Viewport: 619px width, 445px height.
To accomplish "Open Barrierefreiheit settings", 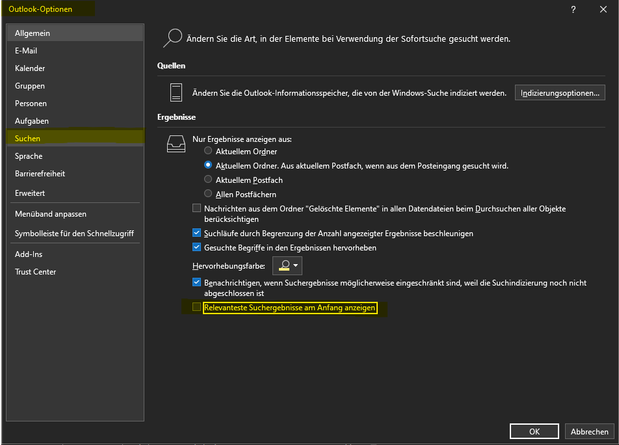I will (75, 173).
